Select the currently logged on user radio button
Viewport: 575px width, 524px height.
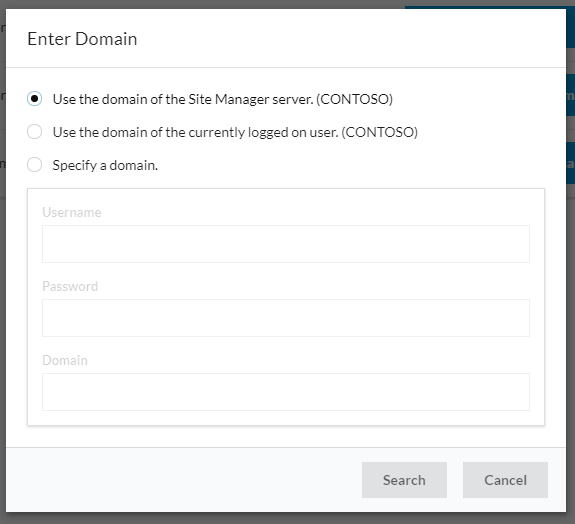click(34, 132)
